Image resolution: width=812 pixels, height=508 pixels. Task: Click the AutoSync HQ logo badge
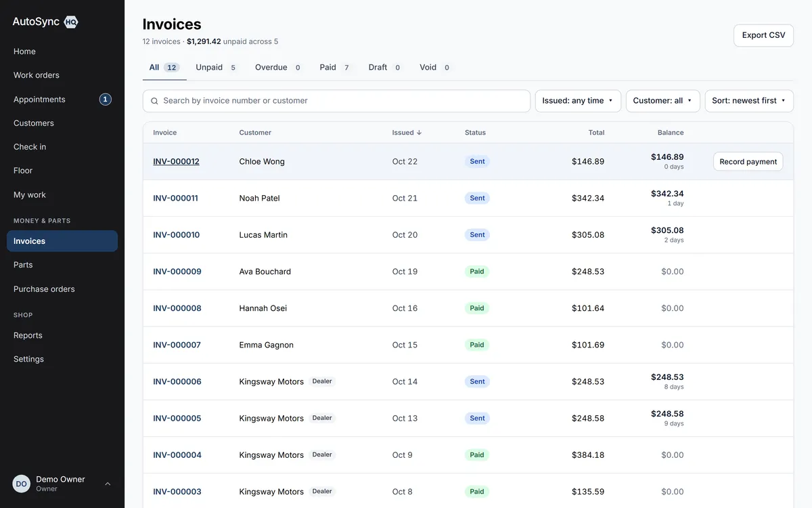click(71, 22)
